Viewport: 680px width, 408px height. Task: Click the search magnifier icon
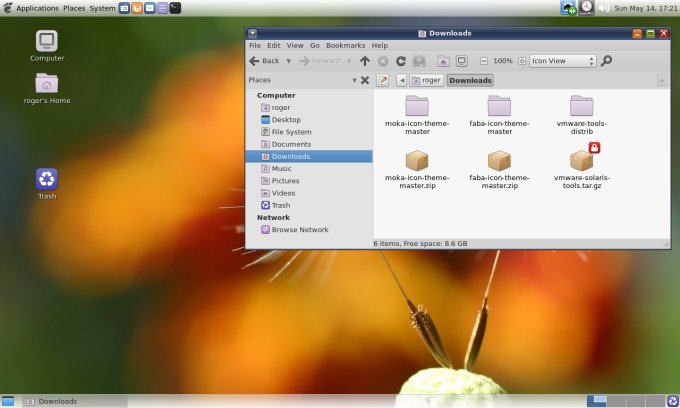(607, 61)
